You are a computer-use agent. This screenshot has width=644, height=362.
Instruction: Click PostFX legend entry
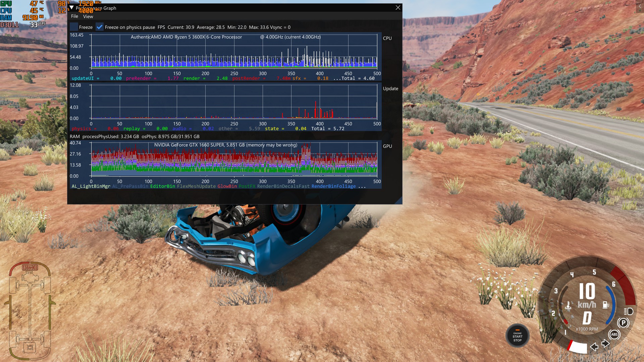coord(247,186)
